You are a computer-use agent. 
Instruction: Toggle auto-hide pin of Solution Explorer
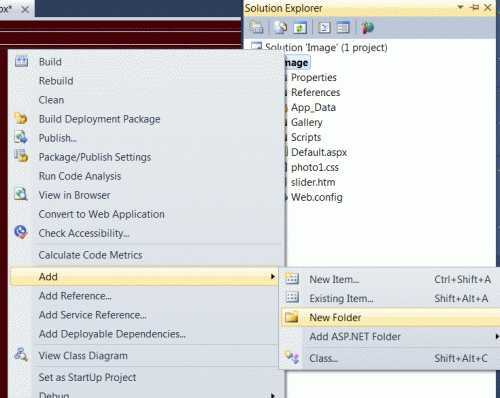474,7
